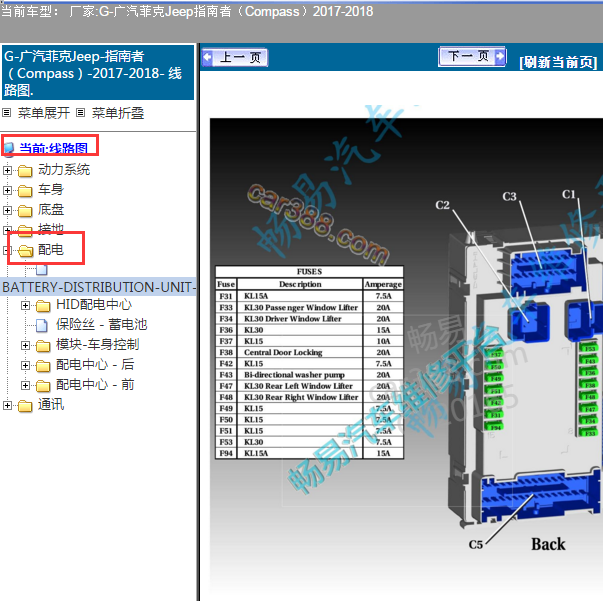Screen dimensions: 603x601
Task: Select the 动力系统 tree label
Action: click(64, 170)
